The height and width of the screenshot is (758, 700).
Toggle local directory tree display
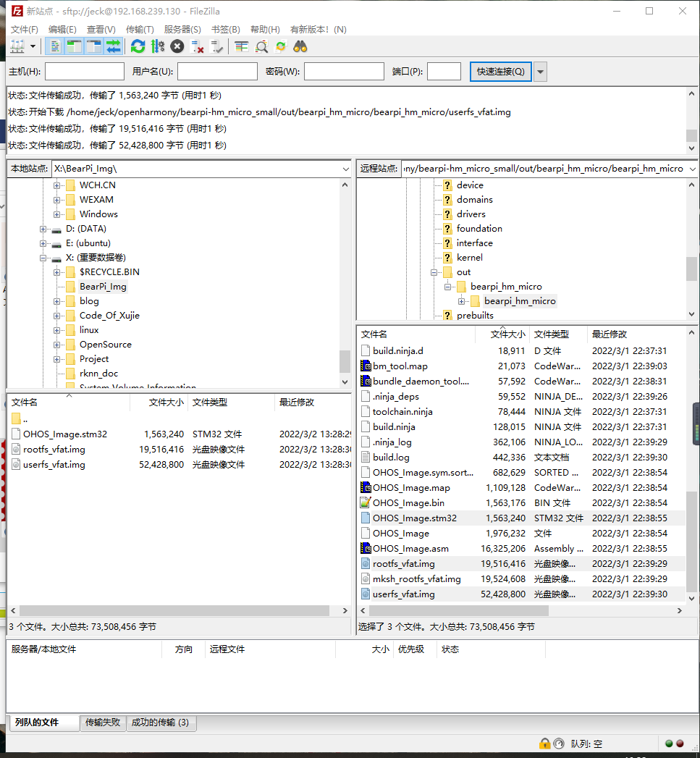pos(74,47)
